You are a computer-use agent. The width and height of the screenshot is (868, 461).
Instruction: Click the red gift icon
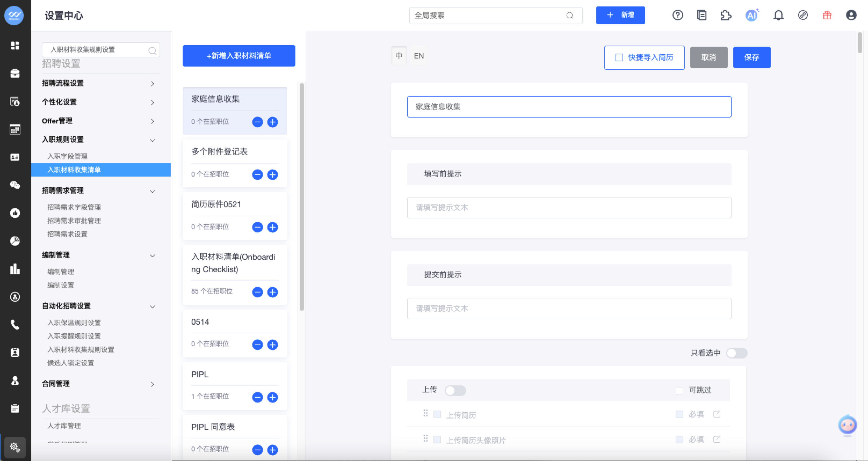(x=827, y=15)
